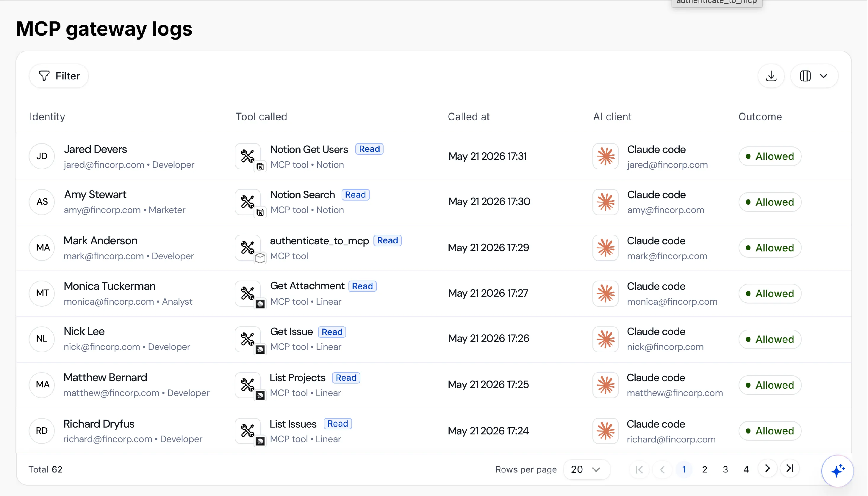868x496 pixels.
Task: Go to page 2
Action: [x=705, y=470]
